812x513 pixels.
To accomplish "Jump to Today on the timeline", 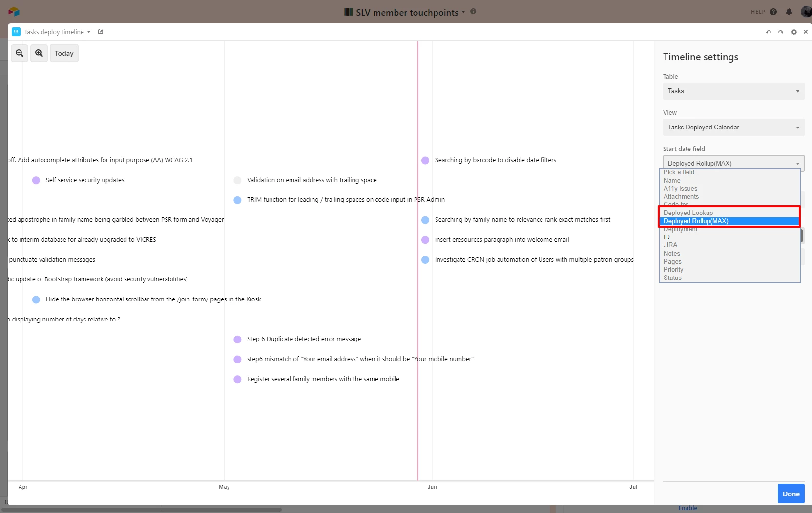I will click(64, 53).
